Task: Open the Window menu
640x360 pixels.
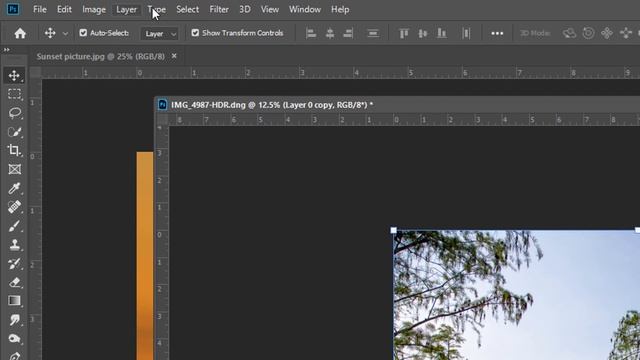Action: click(305, 9)
